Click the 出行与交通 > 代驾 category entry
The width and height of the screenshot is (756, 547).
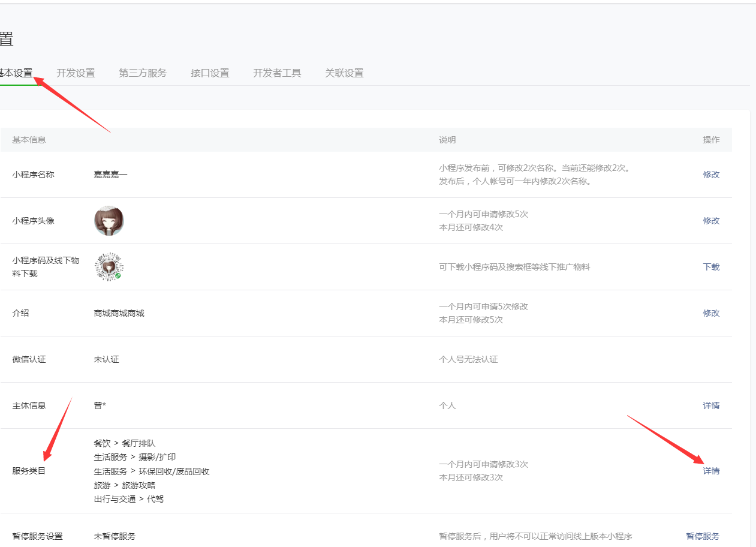click(129, 498)
